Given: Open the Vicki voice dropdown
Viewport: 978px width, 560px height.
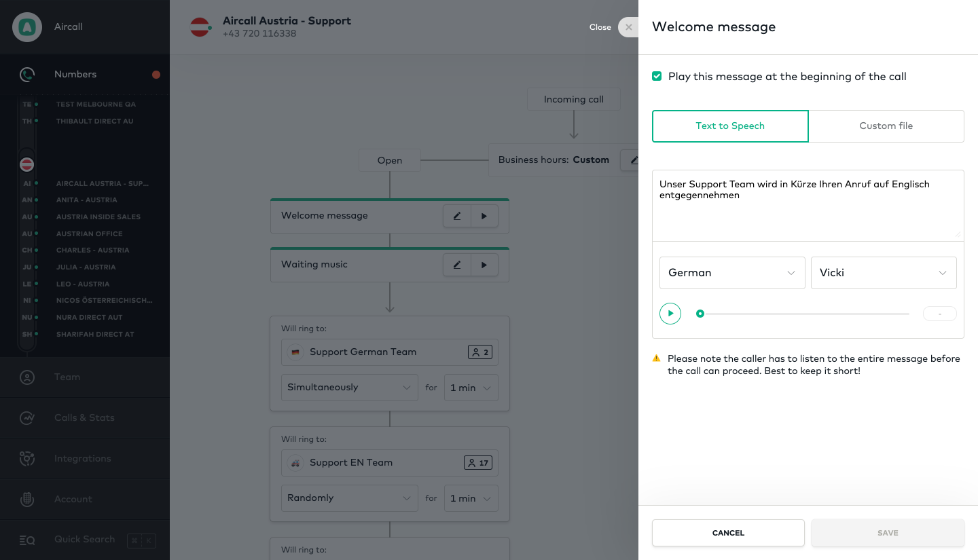Looking at the screenshot, I should pyautogui.click(x=883, y=273).
